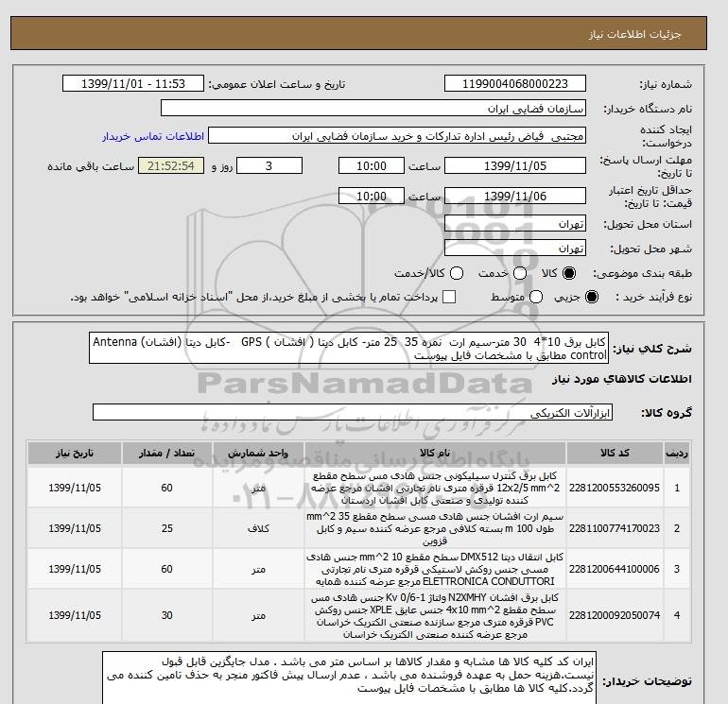Click quantity 60 in row 1
The width and height of the screenshot is (728, 704).
coord(167,488)
